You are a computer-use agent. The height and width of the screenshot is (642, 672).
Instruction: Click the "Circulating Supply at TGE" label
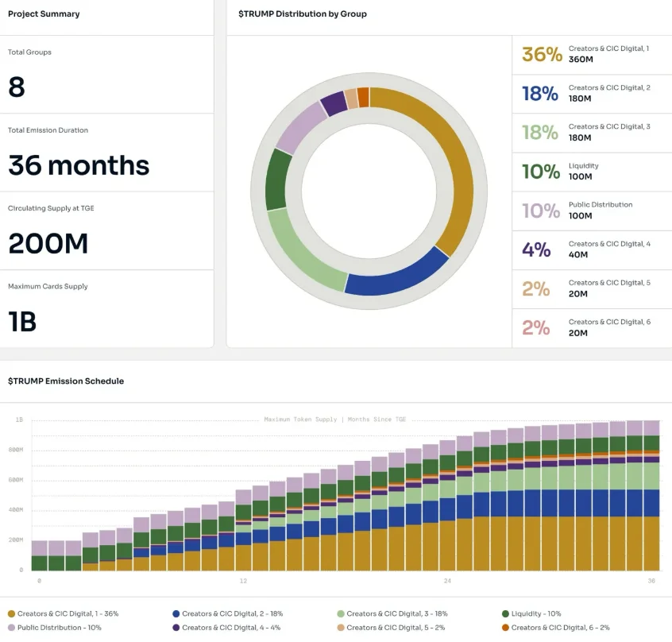coord(51,208)
